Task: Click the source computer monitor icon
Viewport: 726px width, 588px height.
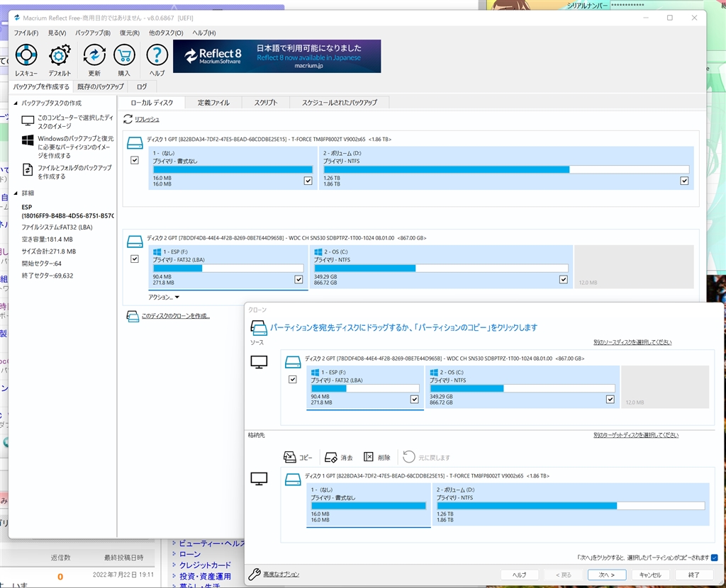Action: [x=259, y=362]
